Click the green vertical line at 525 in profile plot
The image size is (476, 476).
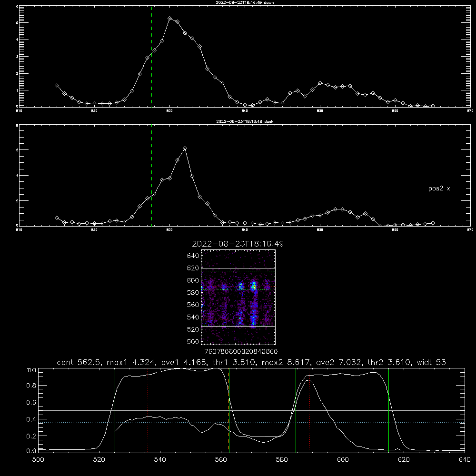pos(115,410)
